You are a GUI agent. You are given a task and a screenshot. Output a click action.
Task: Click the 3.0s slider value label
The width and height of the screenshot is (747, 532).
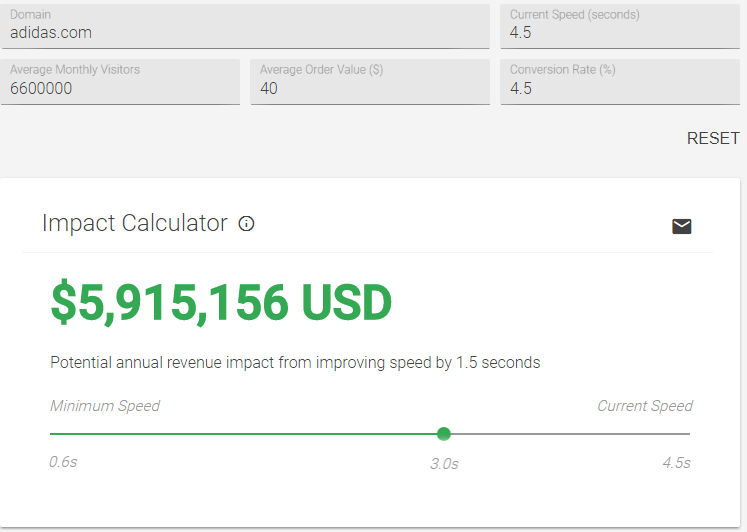point(444,463)
